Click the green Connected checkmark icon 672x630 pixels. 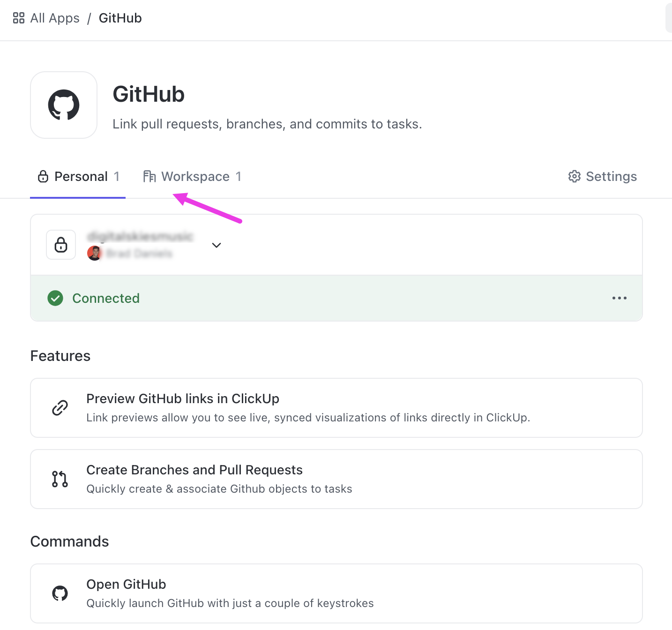click(x=55, y=298)
